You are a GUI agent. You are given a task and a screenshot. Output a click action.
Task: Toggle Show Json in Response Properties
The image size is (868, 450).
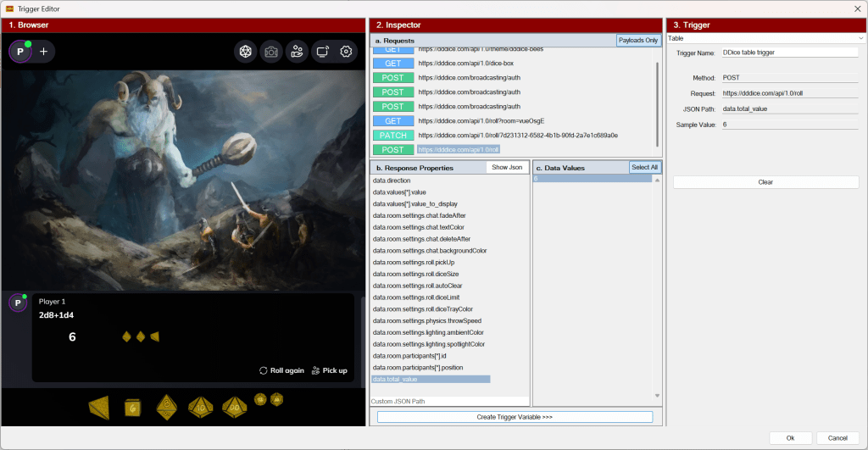pyautogui.click(x=508, y=167)
